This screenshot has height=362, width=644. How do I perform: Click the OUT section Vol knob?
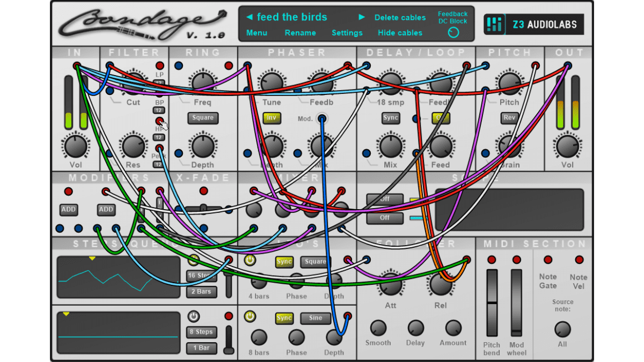(x=567, y=146)
